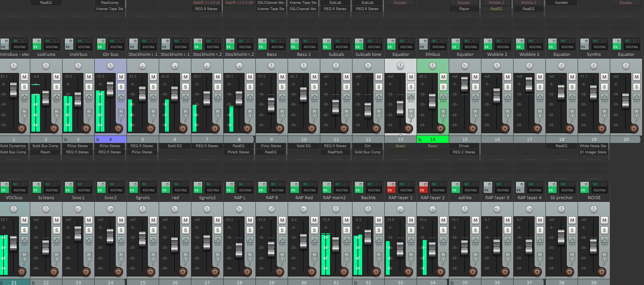
Task: Arm the ssdrums track for recording
Action: click(54, 129)
